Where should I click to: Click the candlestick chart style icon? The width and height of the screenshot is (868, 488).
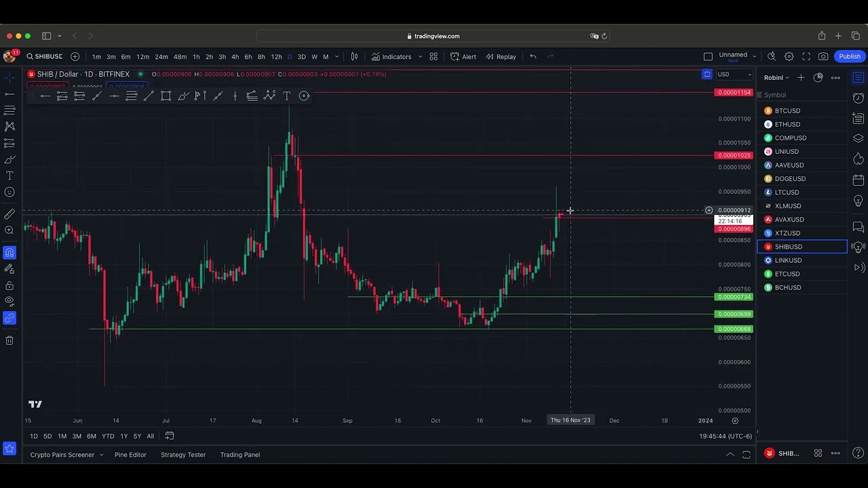tap(354, 57)
